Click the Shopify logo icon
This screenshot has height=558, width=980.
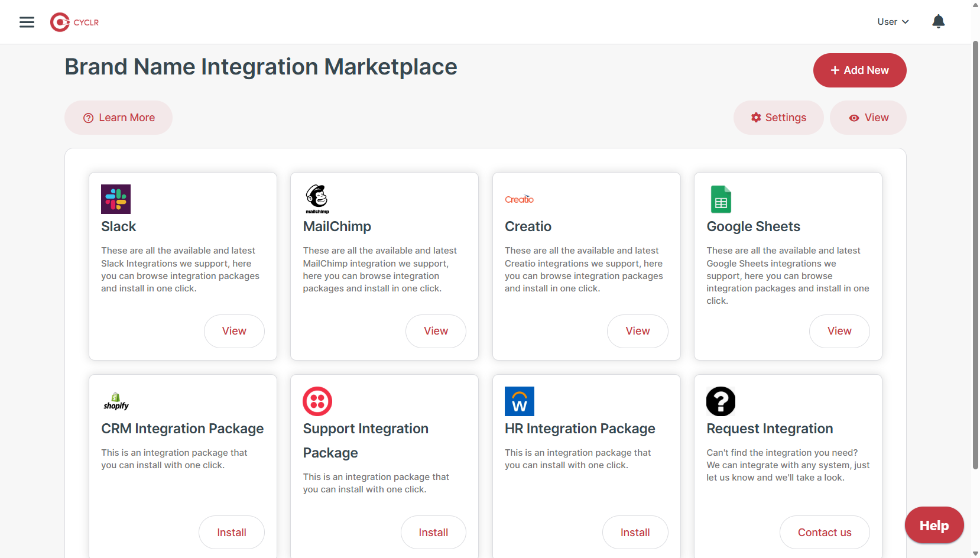116,401
